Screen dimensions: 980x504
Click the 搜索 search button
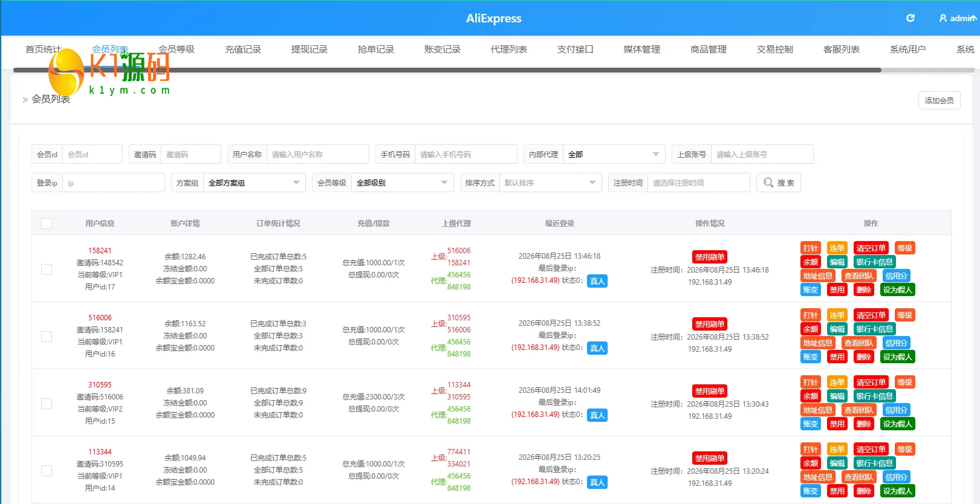pyautogui.click(x=778, y=183)
